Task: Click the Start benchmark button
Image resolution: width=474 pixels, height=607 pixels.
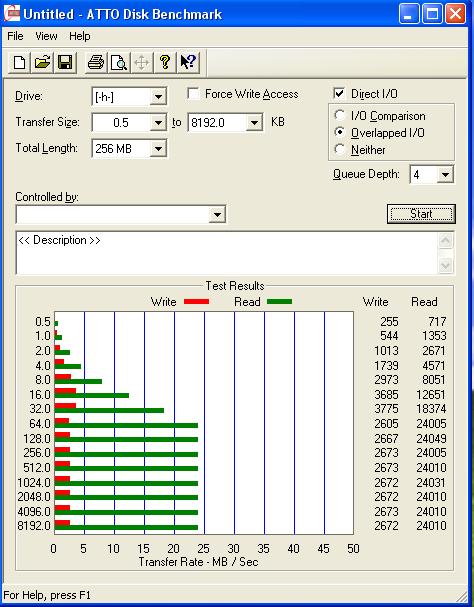Action: [x=421, y=214]
